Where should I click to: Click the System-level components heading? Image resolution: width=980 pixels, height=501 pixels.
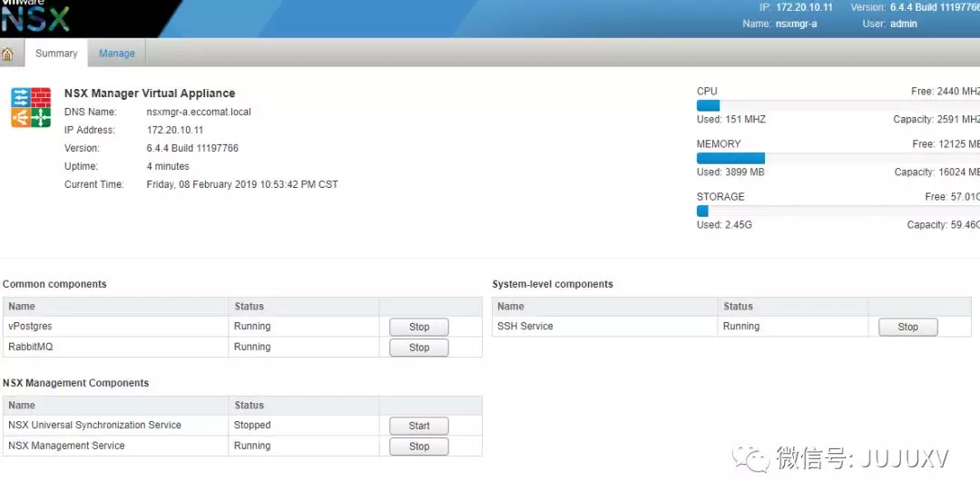[x=553, y=284]
